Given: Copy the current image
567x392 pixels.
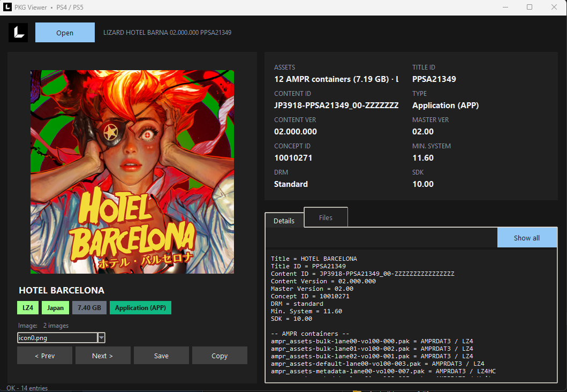Looking at the screenshot, I should click(x=220, y=356).
